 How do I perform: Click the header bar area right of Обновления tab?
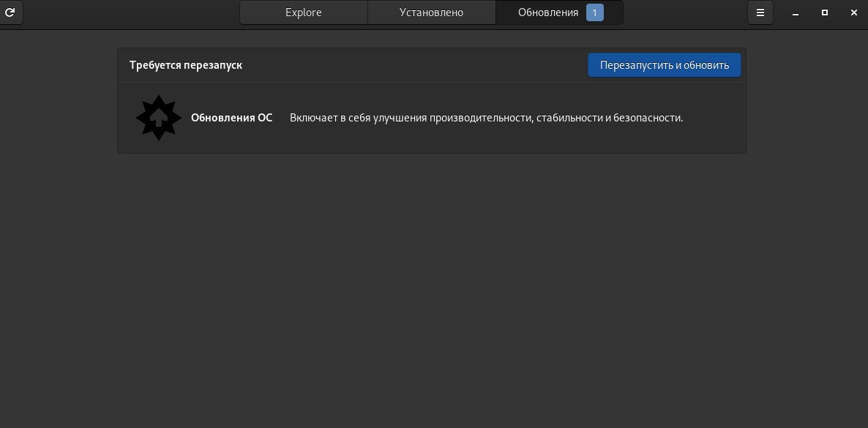pos(684,12)
